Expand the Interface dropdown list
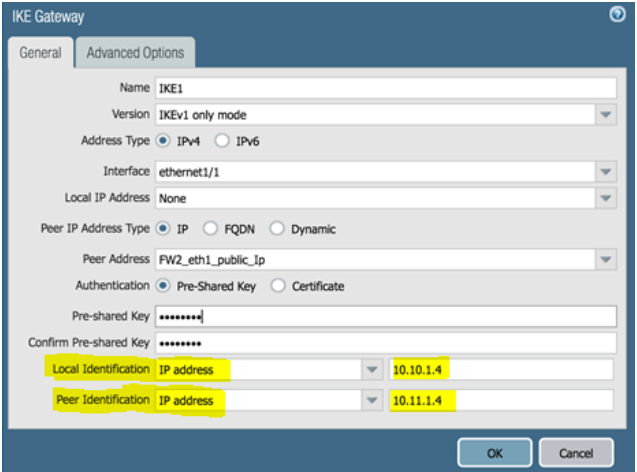The width and height of the screenshot is (637, 472). pos(606,172)
